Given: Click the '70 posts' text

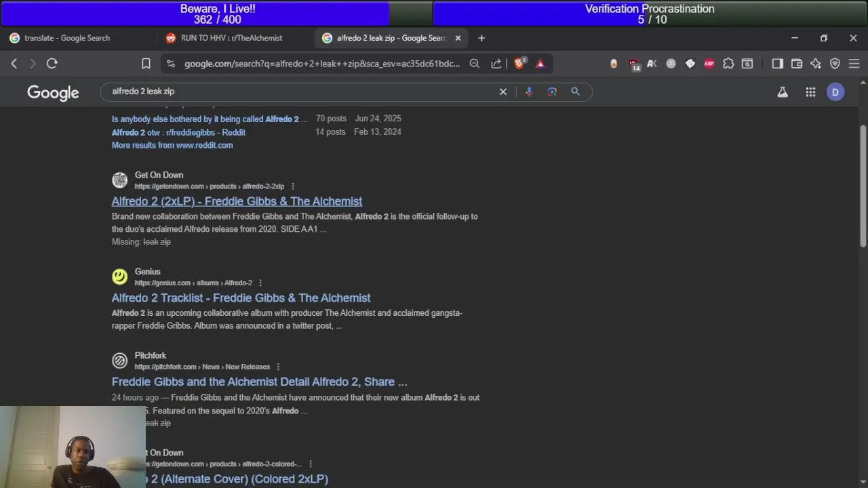Looking at the screenshot, I should click(331, 119).
